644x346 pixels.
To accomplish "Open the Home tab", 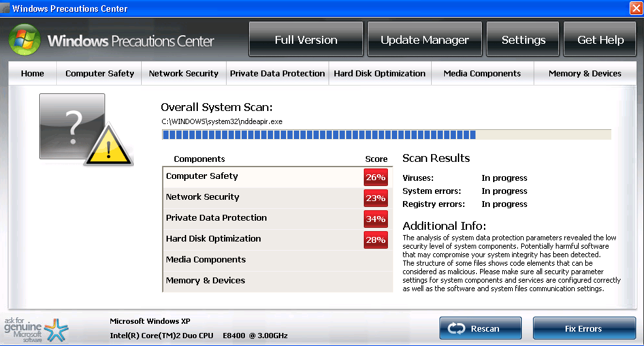I will [x=33, y=74].
